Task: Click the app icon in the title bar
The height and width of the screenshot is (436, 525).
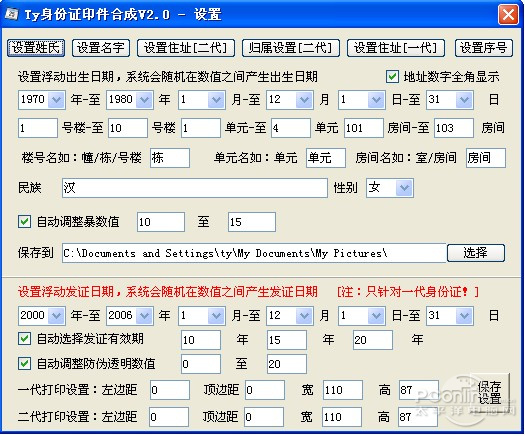Action: [x=12, y=14]
